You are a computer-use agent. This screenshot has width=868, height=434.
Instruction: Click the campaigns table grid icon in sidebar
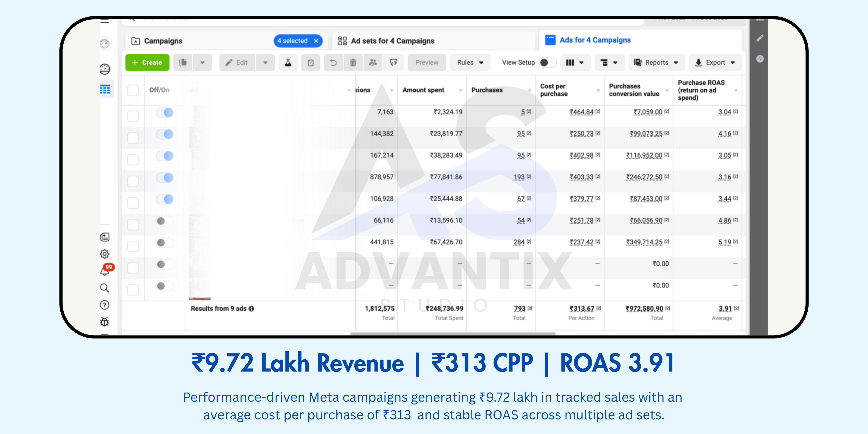click(105, 89)
